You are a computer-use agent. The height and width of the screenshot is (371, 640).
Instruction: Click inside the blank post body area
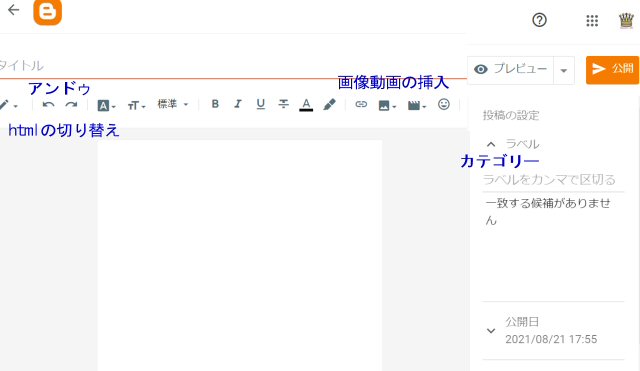click(240, 255)
